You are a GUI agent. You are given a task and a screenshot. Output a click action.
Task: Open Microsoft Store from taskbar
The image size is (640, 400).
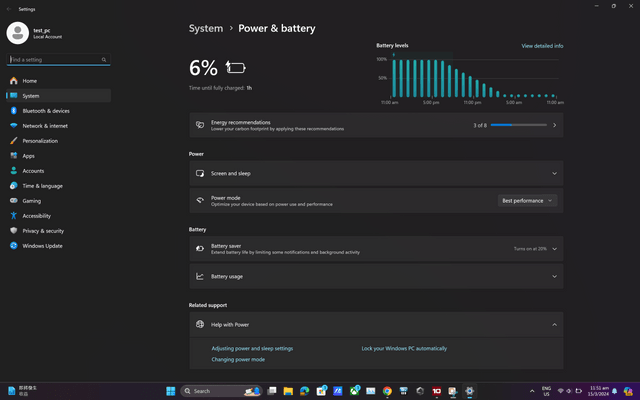pyautogui.click(x=321, y=391)
